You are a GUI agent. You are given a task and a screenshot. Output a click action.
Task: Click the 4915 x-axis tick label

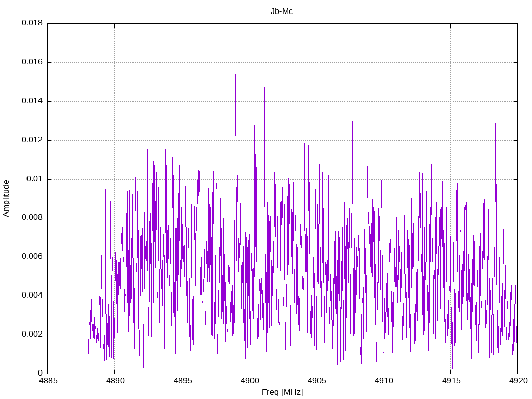[x=451, y=381]
